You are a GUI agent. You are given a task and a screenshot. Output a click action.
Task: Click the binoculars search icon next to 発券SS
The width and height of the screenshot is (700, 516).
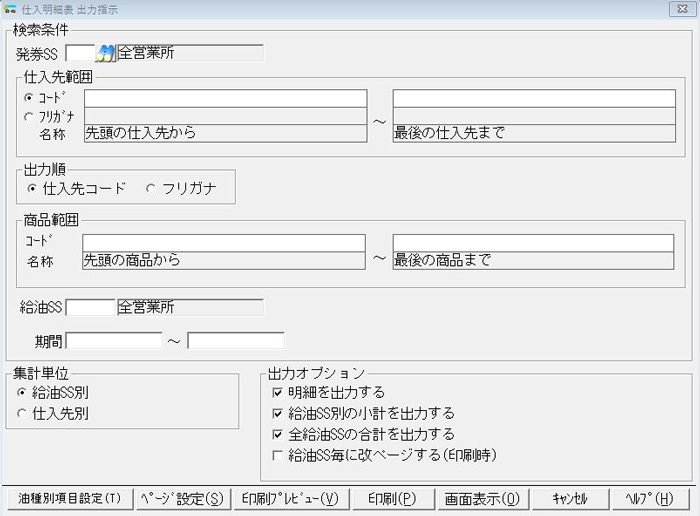coord(106,53)
